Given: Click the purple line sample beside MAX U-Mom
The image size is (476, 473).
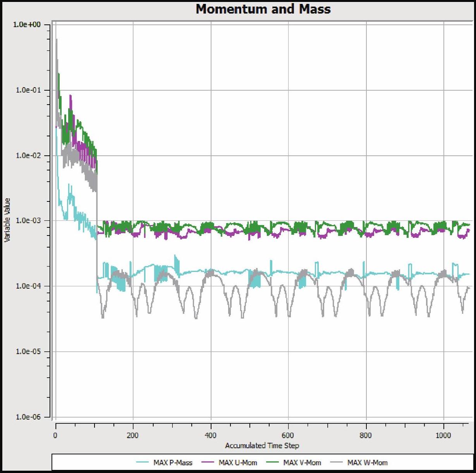Looking at the screenshot, I should point(208,462).
